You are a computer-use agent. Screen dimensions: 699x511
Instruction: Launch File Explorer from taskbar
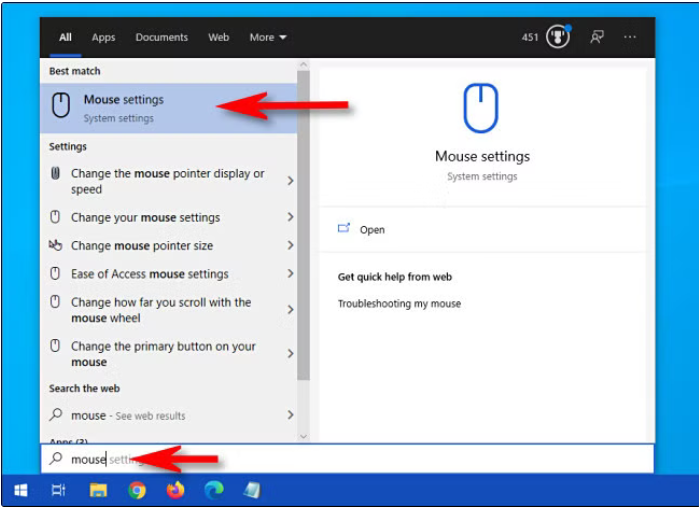(98, 490)
